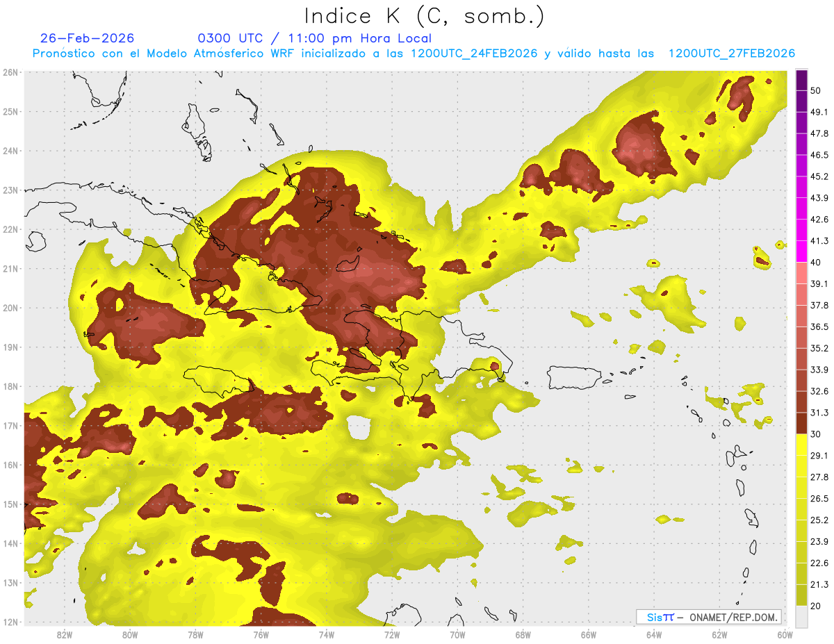
Task: Click the longitude label '74W'
Action: coord(326,634)
